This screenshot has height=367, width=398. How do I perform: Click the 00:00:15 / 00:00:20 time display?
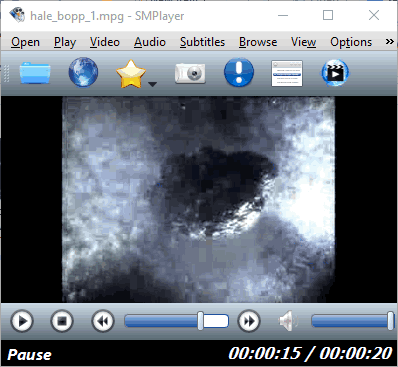click(x=310, y=354)
